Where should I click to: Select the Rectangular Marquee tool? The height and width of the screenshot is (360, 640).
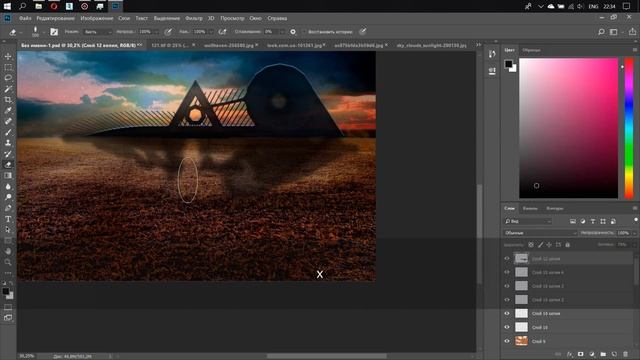click(8, 67)
